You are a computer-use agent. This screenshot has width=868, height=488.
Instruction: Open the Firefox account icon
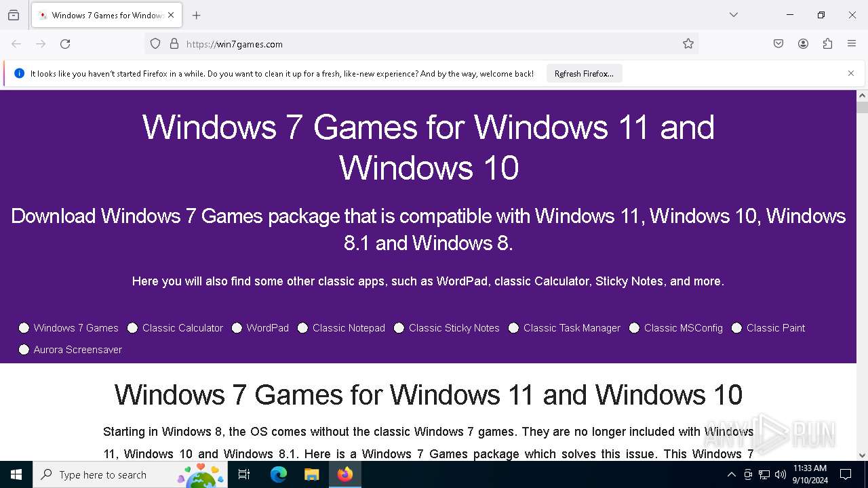803,44
